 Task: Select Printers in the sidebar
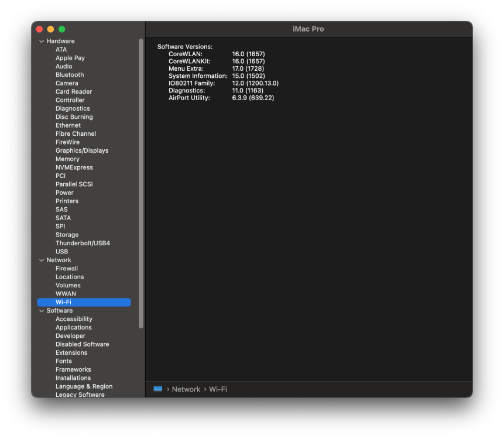pos(67,201)
